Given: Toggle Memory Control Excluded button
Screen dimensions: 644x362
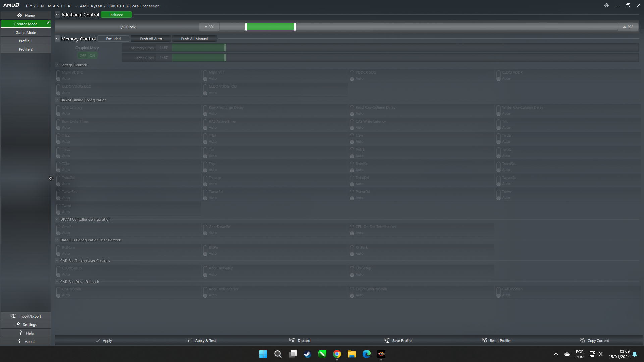Looking at the screenshot, I should tap(113, 39).
